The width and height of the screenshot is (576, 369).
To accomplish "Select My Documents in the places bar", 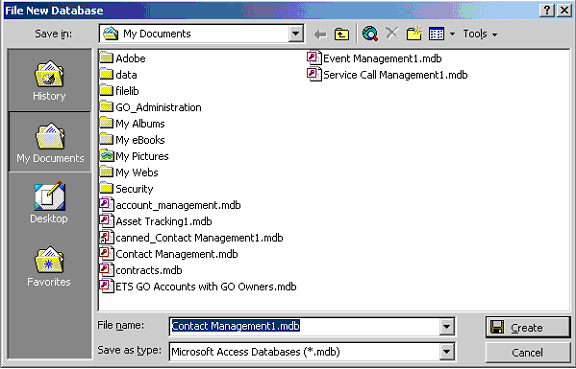I will (x=50, y=142).
